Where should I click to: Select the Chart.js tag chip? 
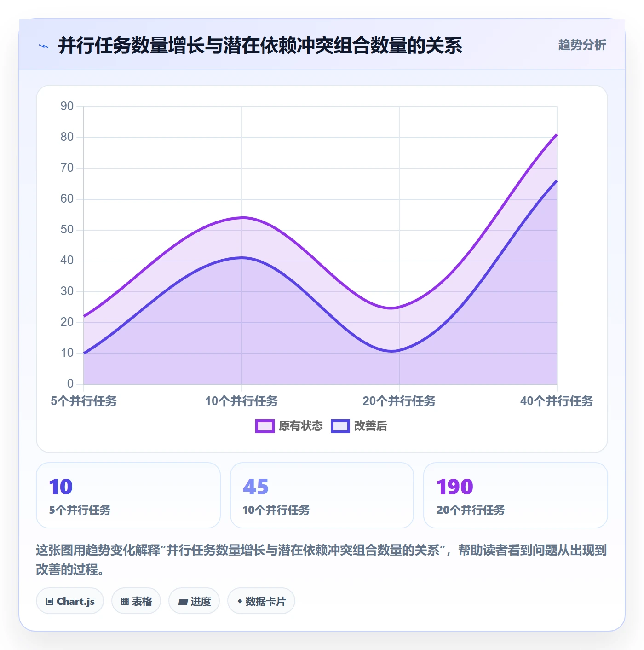pyautogui.click(x=70, y=601)
